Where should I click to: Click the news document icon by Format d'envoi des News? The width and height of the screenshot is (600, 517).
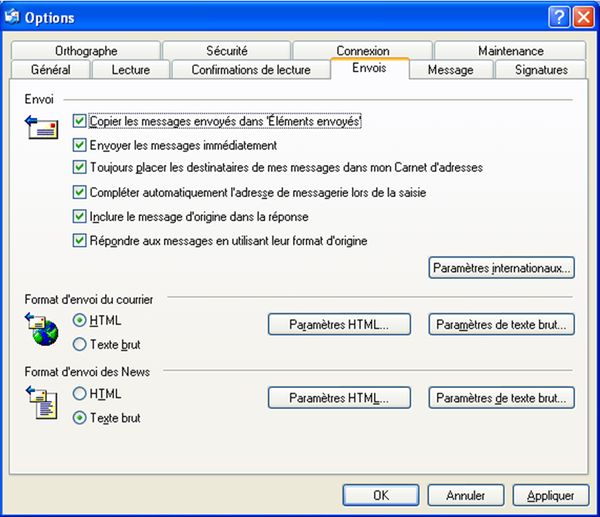42,403
